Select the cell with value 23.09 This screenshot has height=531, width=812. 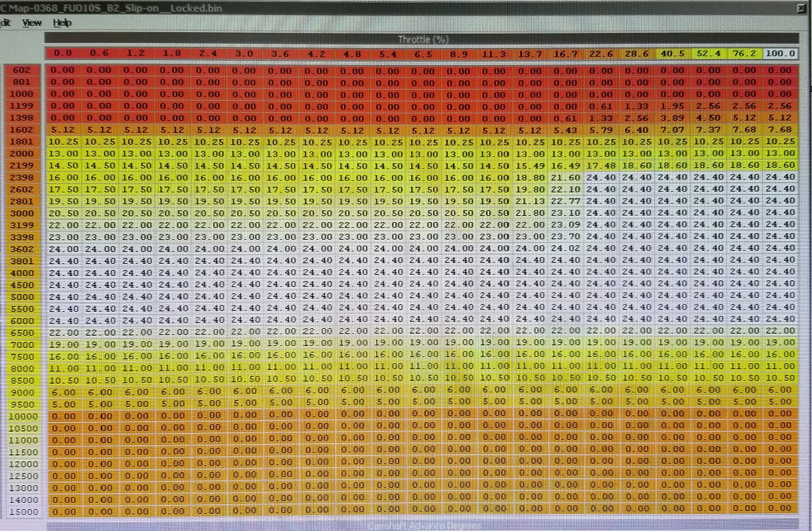point(565,224)
